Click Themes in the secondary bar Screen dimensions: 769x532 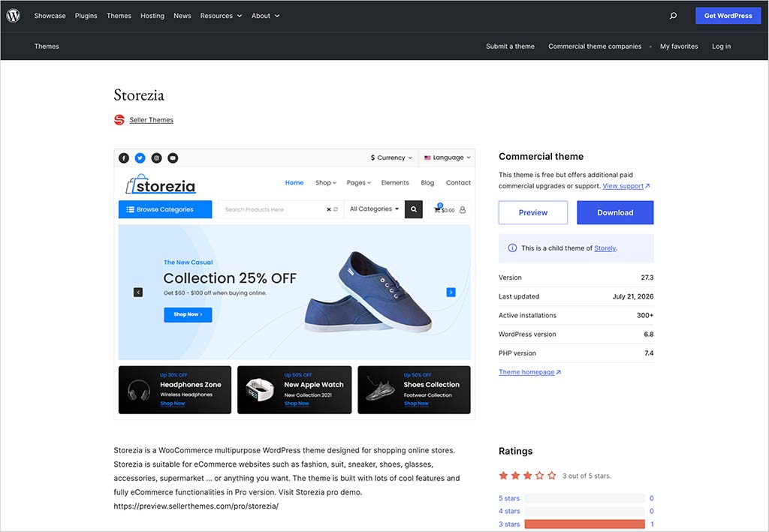coord(47,46)
